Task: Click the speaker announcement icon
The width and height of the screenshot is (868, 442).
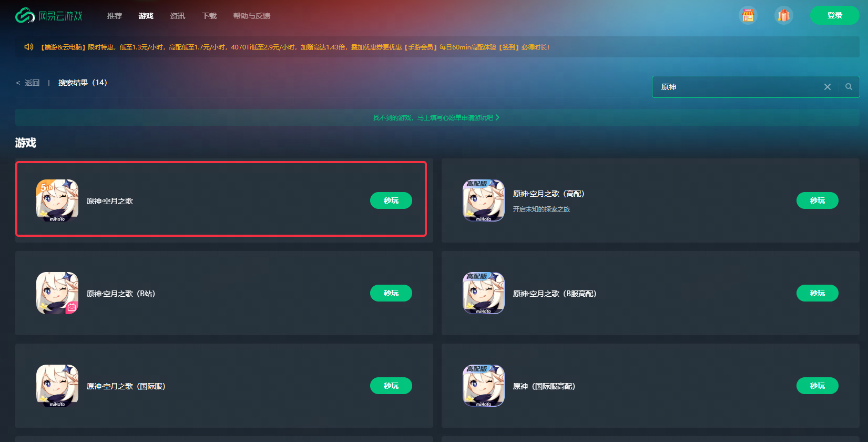Action: click(29, 47)
